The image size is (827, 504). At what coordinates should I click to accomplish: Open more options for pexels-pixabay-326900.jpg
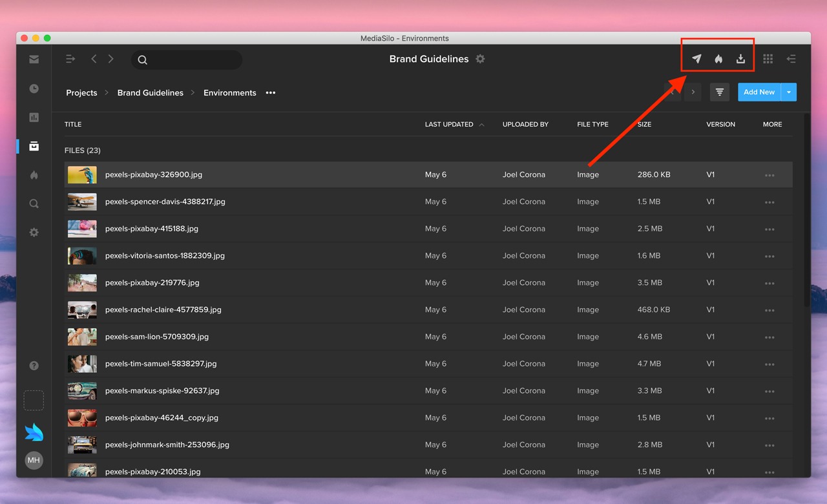(769, 175)
